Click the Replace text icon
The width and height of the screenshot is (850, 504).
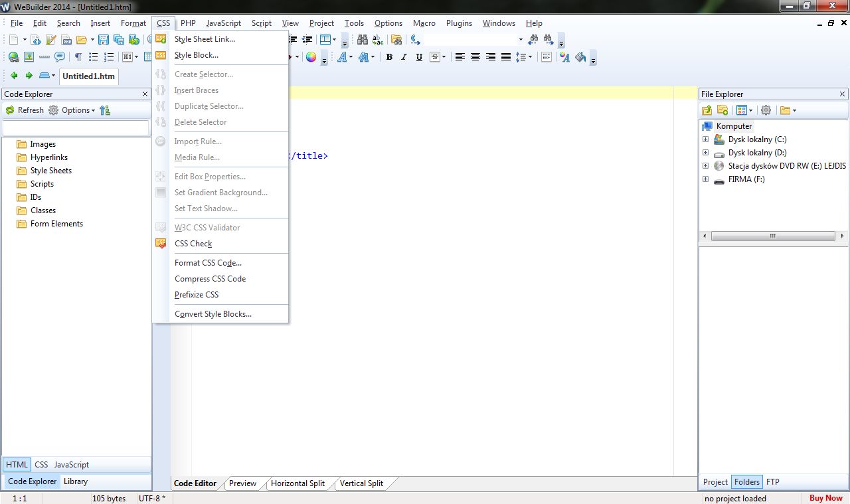click(x=379, y=40)
